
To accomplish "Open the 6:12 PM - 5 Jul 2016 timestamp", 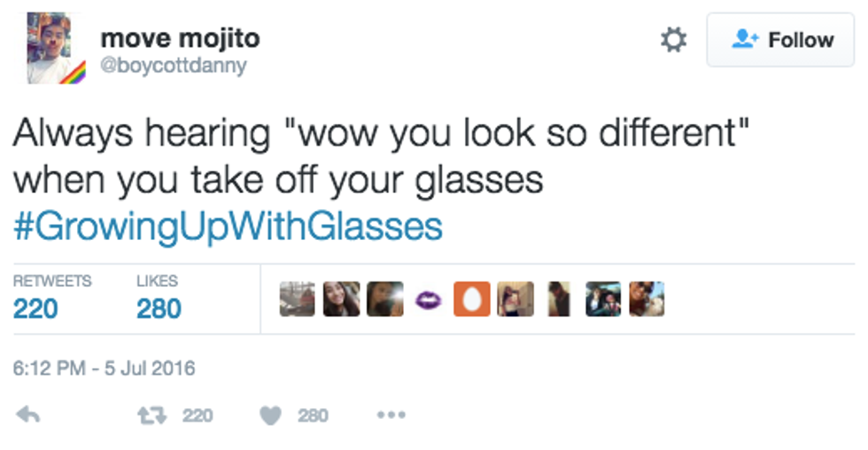I will click(x=104, y=368).
